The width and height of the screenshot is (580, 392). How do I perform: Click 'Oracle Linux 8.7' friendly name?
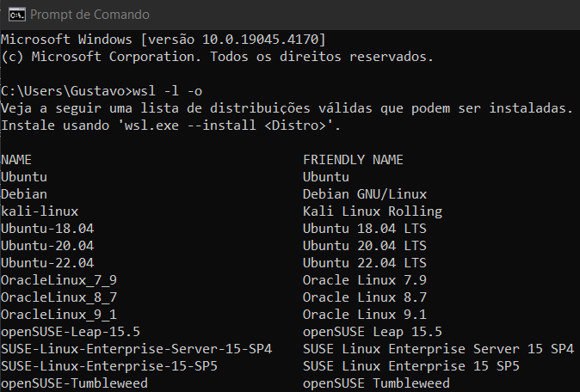pyautogui.click(x=364, y=297)
